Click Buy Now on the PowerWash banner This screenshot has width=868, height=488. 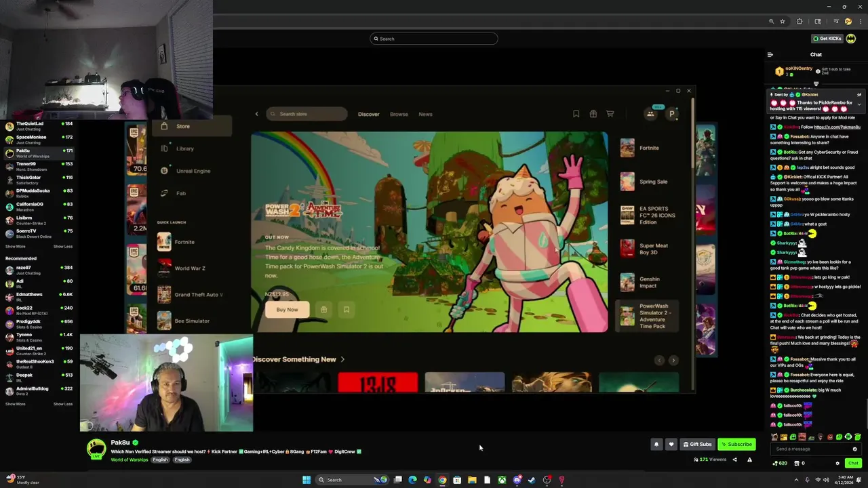(x=287, y=310)
